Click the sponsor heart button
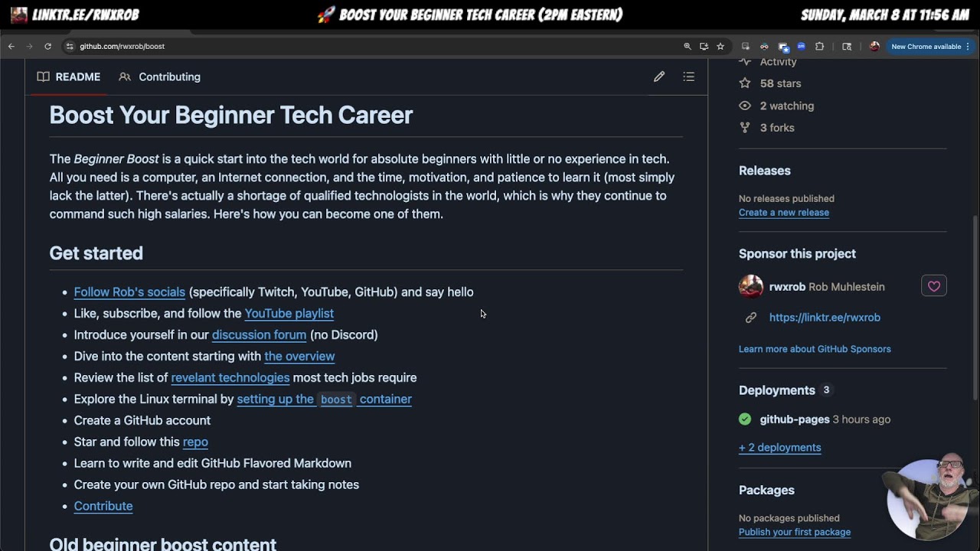This screenshot has height=551, width=980. pyautogui.click(x=934, y=286)
